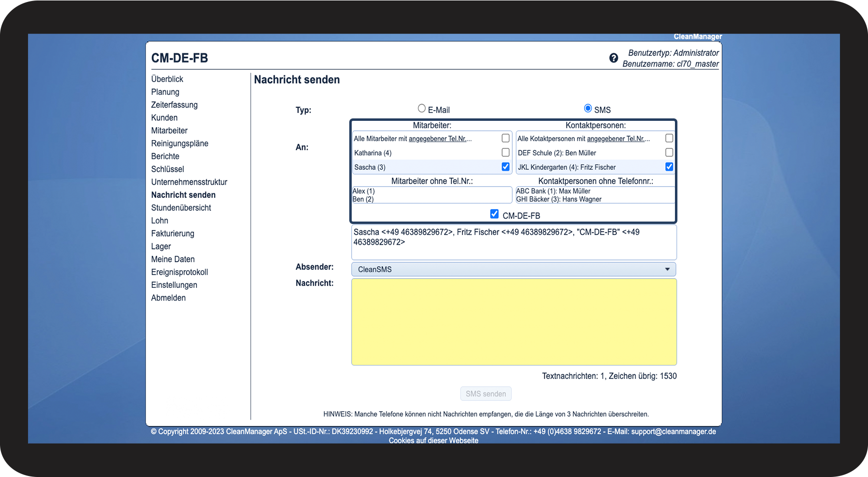The width and height of the screenshot is (868, 477).
Task: Select all Kontaktpersonen with phone number
Action: click(x=669, y=139)
